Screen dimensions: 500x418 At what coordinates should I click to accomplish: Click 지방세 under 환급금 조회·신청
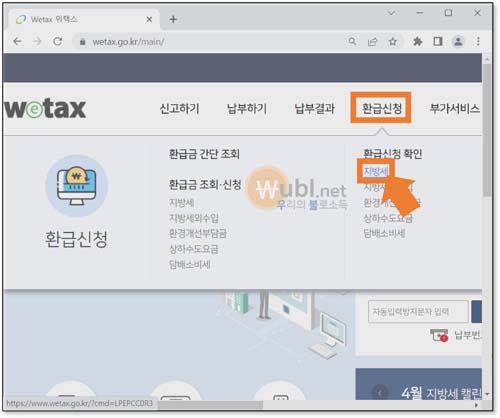click(x=181, y=202)
